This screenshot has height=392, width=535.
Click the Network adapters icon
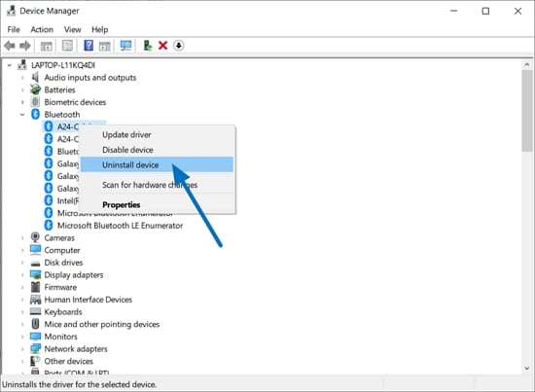click(x=35, y=348)
